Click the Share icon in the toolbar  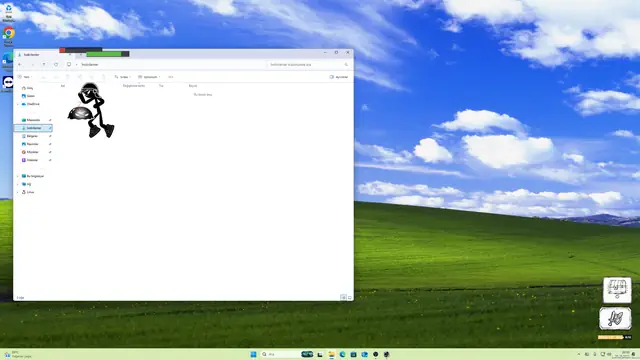(x=91, y=77)
